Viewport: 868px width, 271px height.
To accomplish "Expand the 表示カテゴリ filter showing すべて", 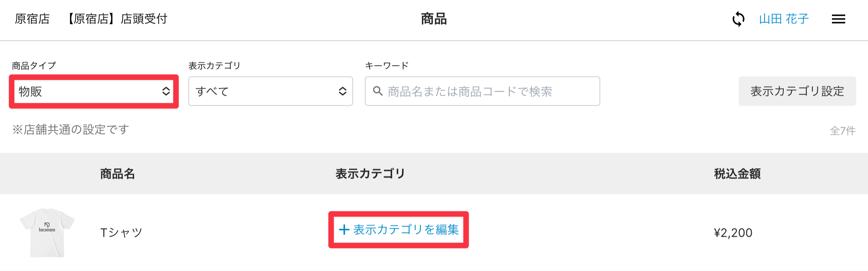I will [x=270, y=91].
